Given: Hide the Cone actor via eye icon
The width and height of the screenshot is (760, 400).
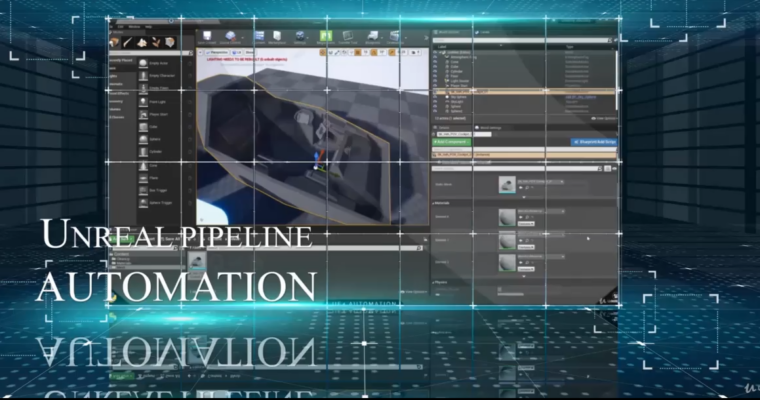Looking at the screenshot, I should [435, 62].
